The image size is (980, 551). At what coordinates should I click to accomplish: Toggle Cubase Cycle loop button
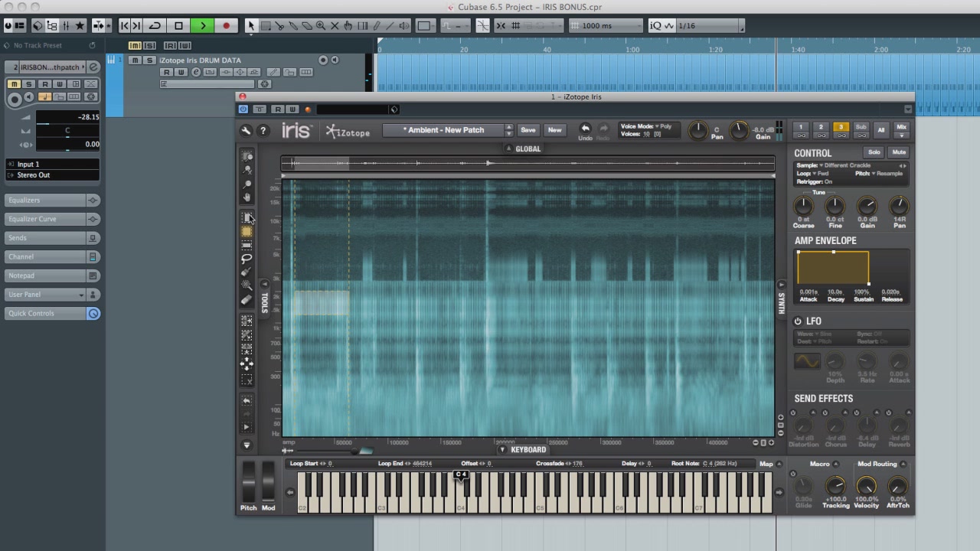[155, 26]
